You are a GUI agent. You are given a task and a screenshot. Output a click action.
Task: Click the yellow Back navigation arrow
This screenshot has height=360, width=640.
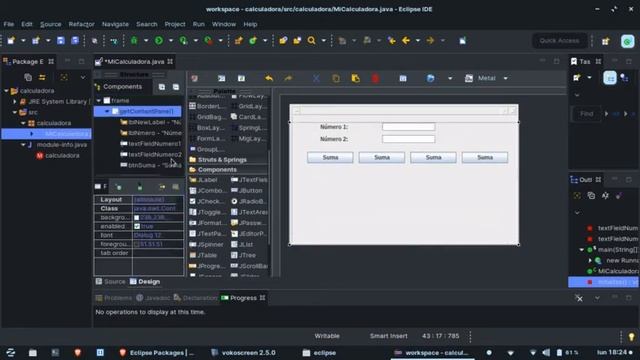[x=406, y=40]
